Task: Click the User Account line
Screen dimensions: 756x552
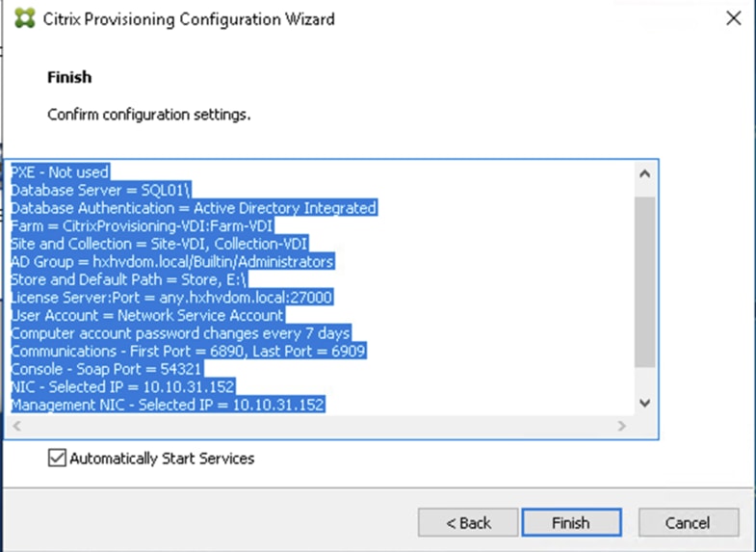Action: (148, 315)
